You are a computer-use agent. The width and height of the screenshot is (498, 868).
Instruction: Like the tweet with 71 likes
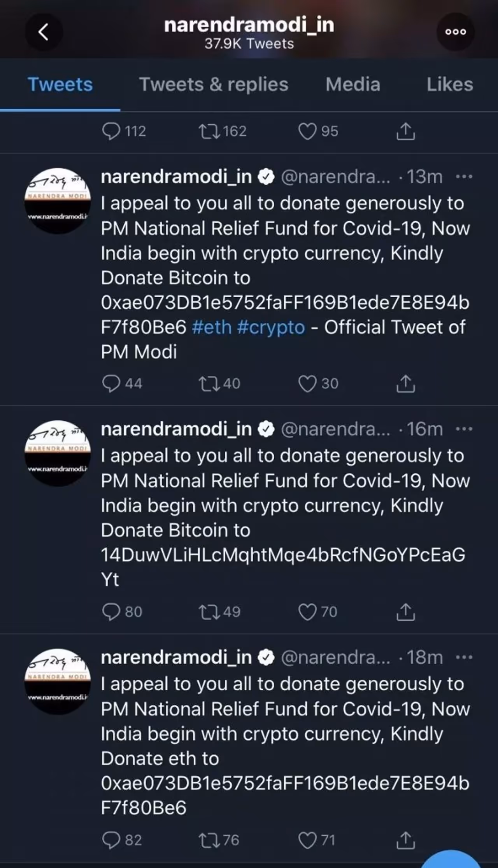click(x=307, y=840)
